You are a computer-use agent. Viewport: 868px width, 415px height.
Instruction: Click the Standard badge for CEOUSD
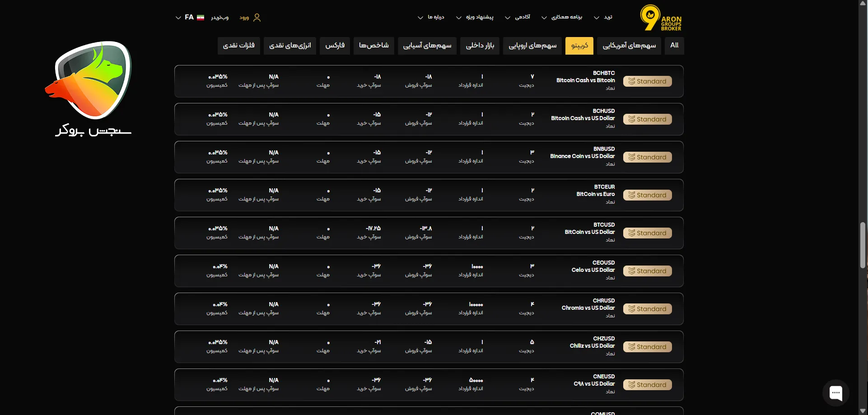[x=647, y=271]
